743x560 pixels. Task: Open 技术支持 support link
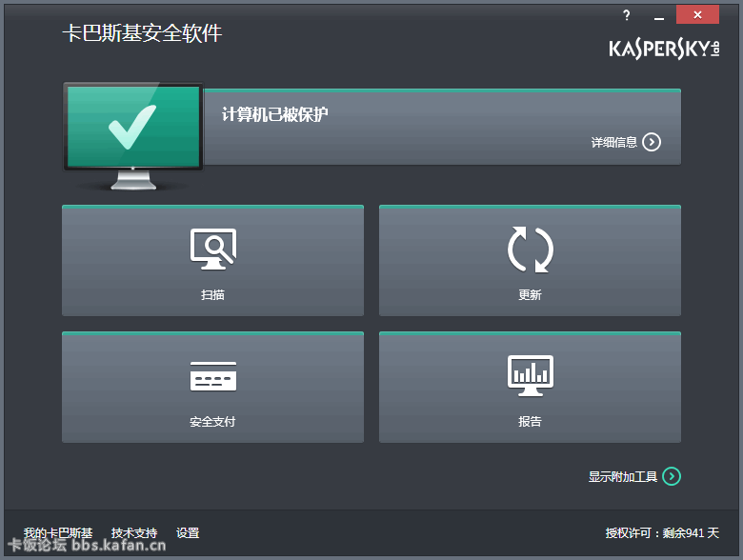(134, 533)
